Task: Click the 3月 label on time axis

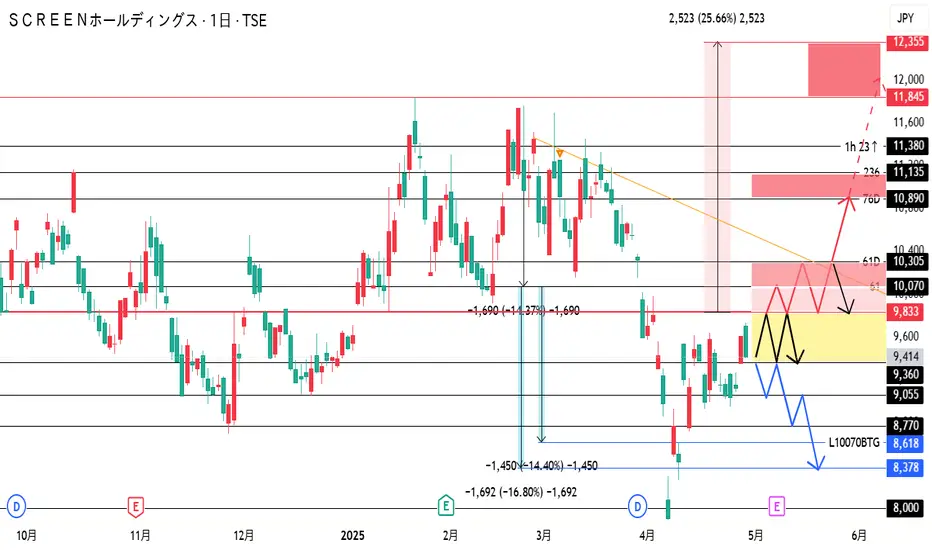Action: (x=544, y=536)
